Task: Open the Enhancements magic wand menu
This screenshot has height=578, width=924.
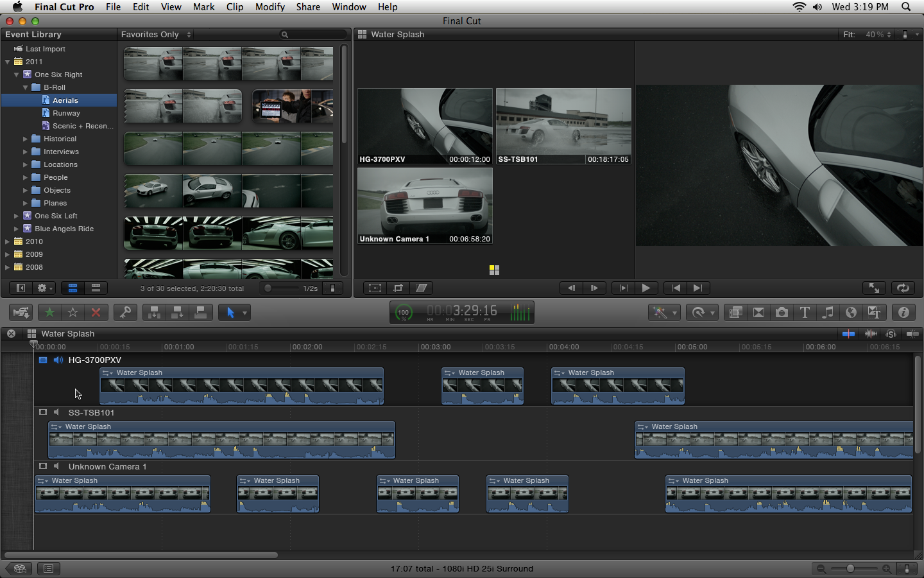Action: [x=664, y=313]
